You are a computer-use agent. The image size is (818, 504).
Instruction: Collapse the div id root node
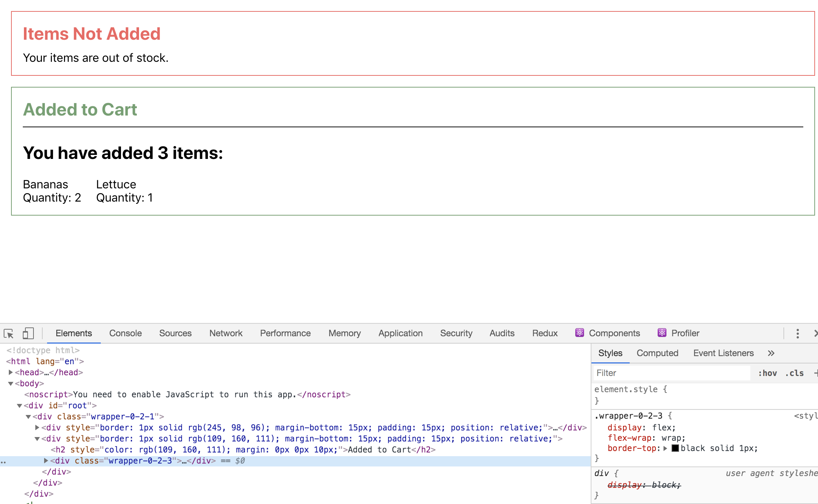coord(19,406)
